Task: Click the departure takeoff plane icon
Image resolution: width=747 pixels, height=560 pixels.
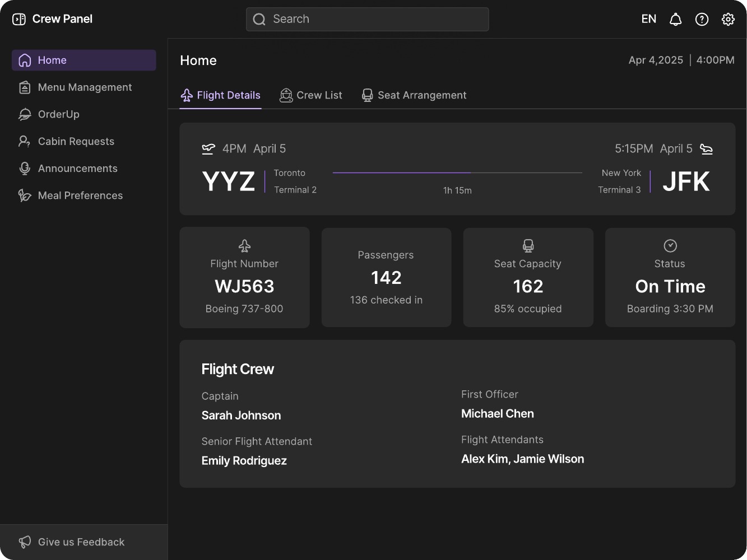Action: click(208, 149)
